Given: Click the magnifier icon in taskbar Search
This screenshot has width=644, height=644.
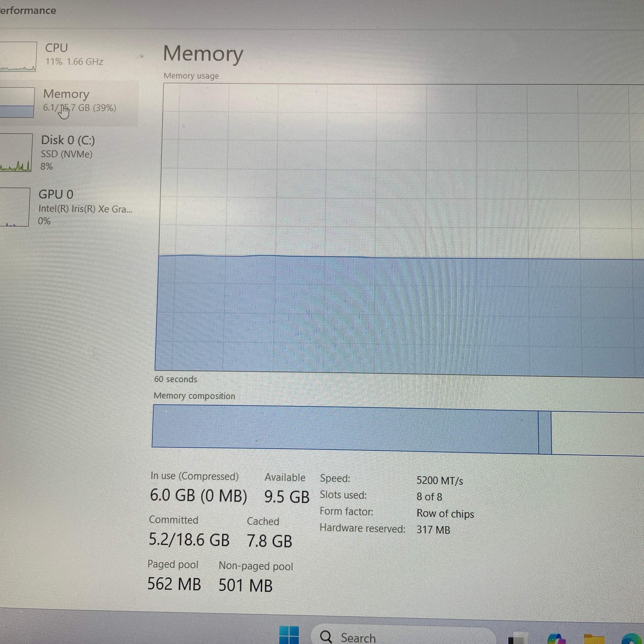Looking at the screenshot, I should point(326,637).
